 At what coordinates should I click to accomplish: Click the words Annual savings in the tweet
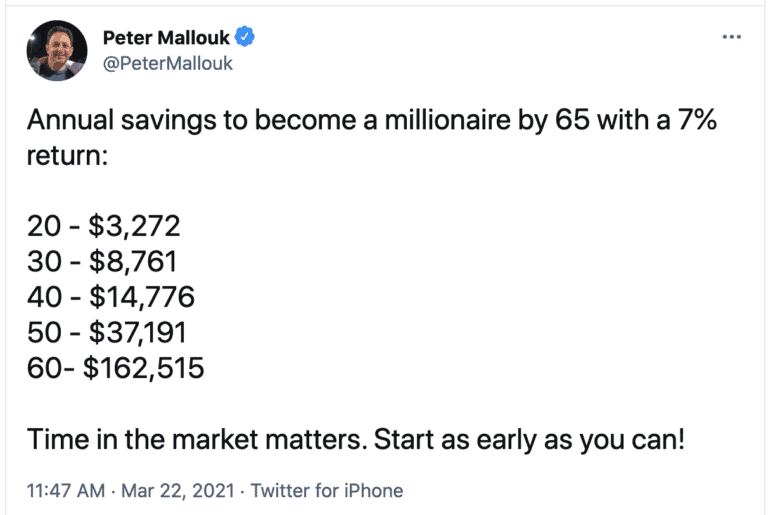121,121
